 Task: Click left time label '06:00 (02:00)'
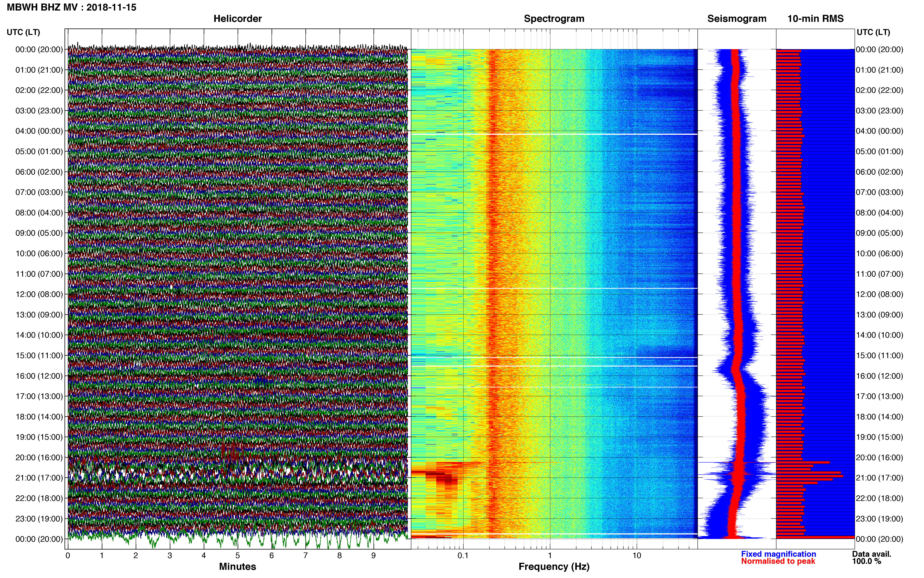click(39, 172)
